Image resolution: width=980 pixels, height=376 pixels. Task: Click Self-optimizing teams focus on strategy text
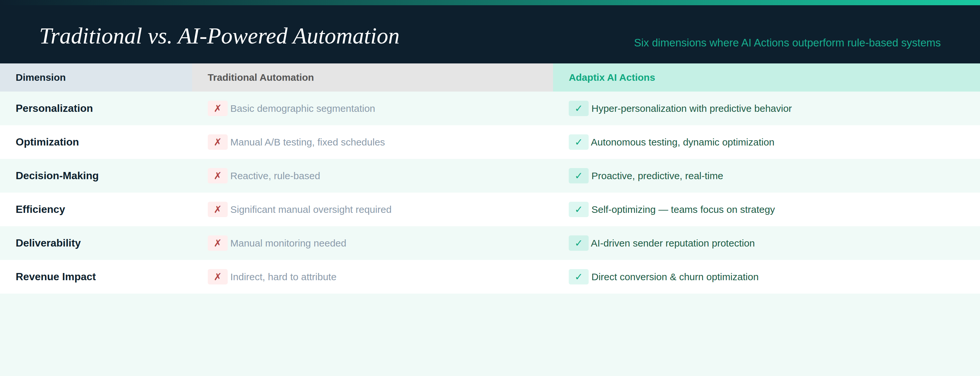[683, 210]
